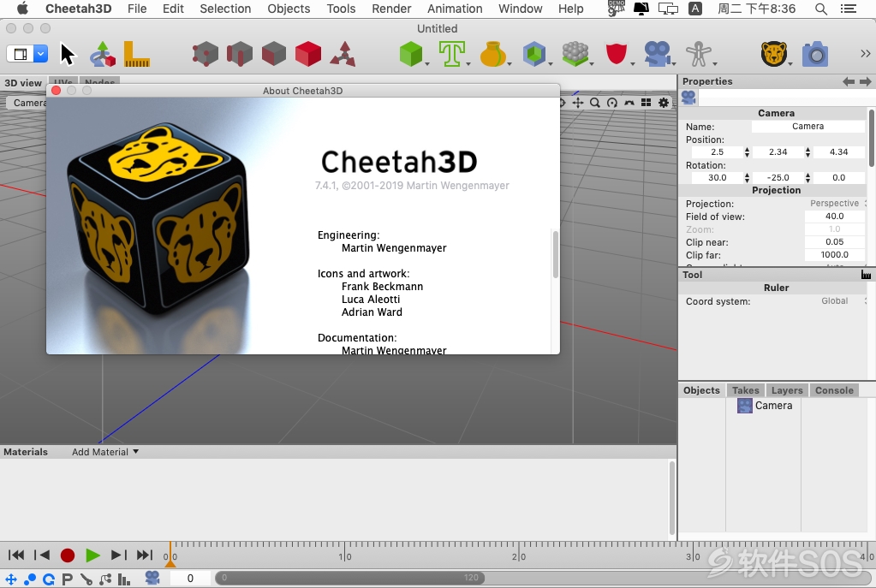Select the transform tool icon
This screenshot has width=876, height=588.
103,54
